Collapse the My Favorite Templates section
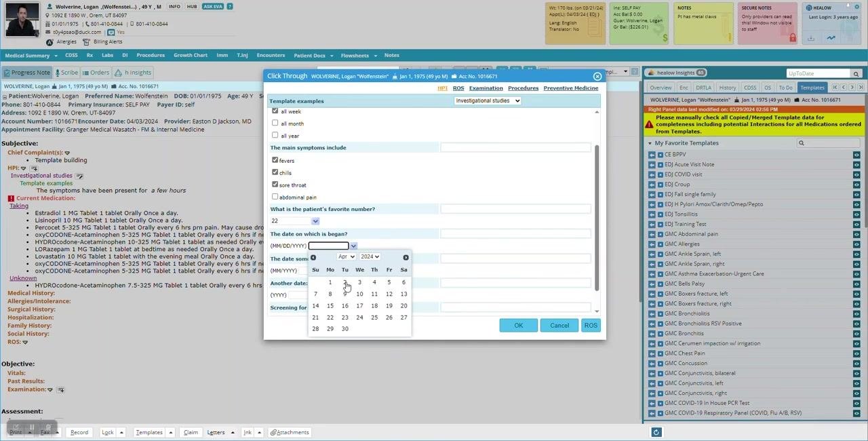The width and height of the screenshot is (868, 441). pyautogui.click(x=650, y=143)
